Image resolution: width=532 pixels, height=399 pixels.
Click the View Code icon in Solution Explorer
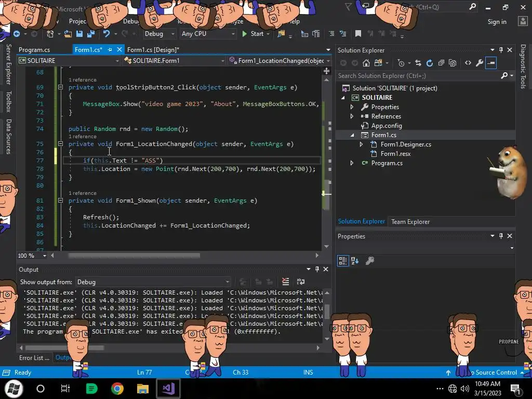(x=468, y=63)
